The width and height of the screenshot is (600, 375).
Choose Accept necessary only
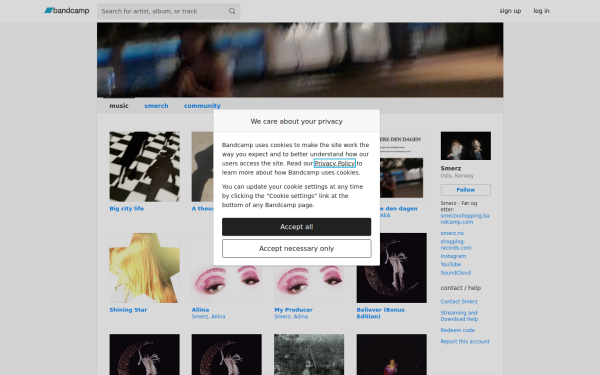pos(297,249)
